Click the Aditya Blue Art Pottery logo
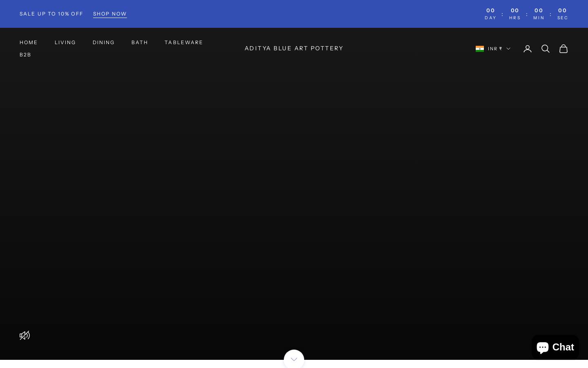Image resolution: width=588 pixels, height=368 pixels. click(294, 48)
